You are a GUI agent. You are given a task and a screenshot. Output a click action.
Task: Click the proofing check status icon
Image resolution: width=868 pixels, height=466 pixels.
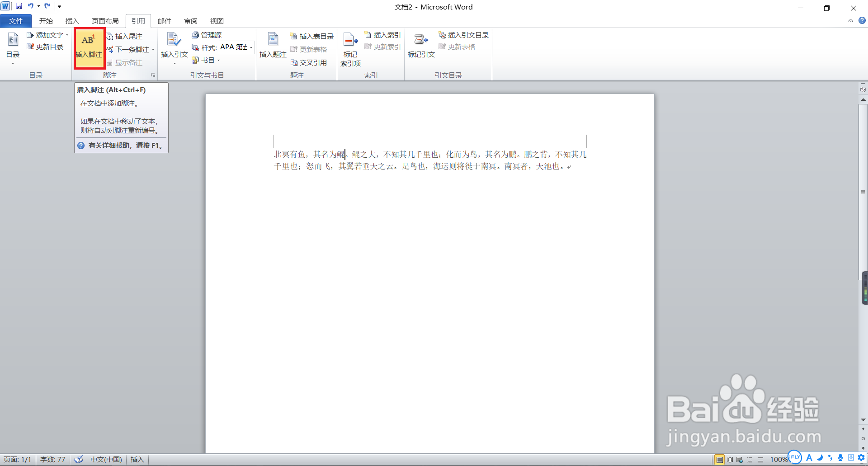[79, 460]
